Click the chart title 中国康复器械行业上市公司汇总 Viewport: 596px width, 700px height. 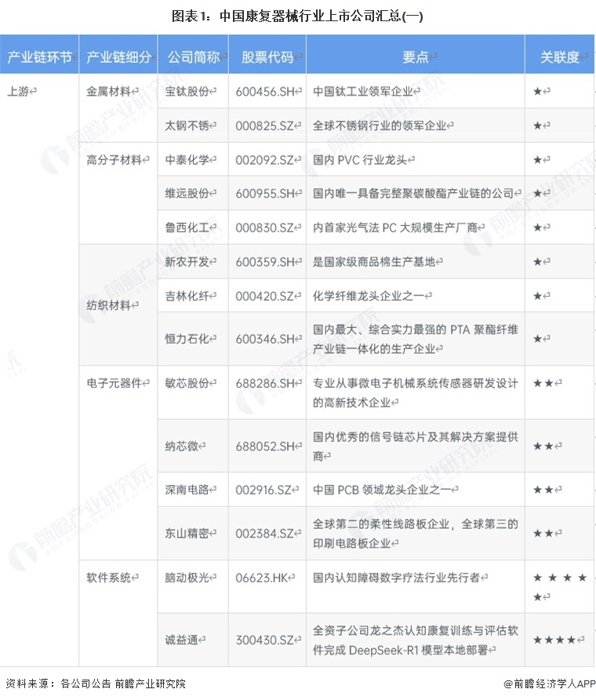(297, 15)
